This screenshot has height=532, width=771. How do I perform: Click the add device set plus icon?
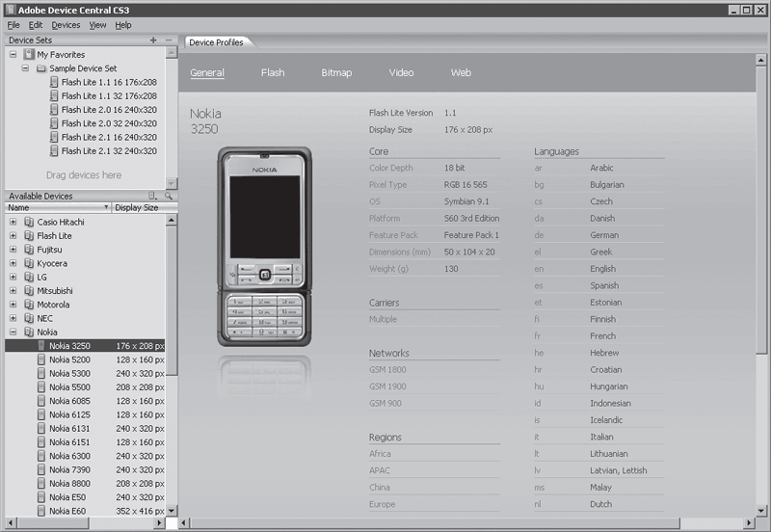click(x=153, y=40)
